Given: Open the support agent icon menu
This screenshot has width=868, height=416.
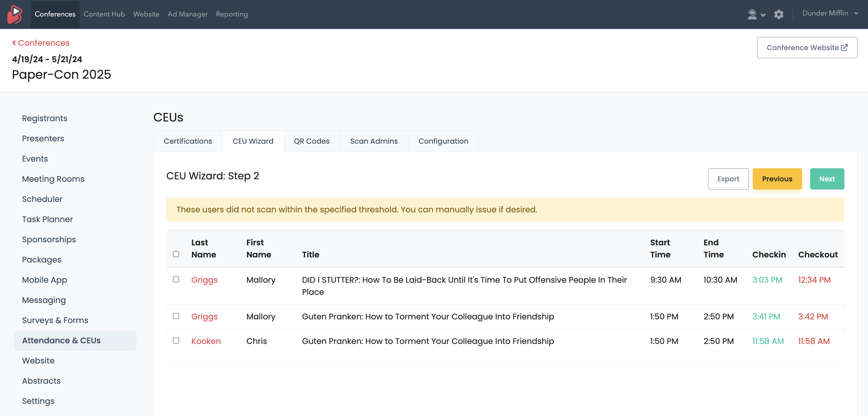Looking at the screenshot, I should 756,14.
